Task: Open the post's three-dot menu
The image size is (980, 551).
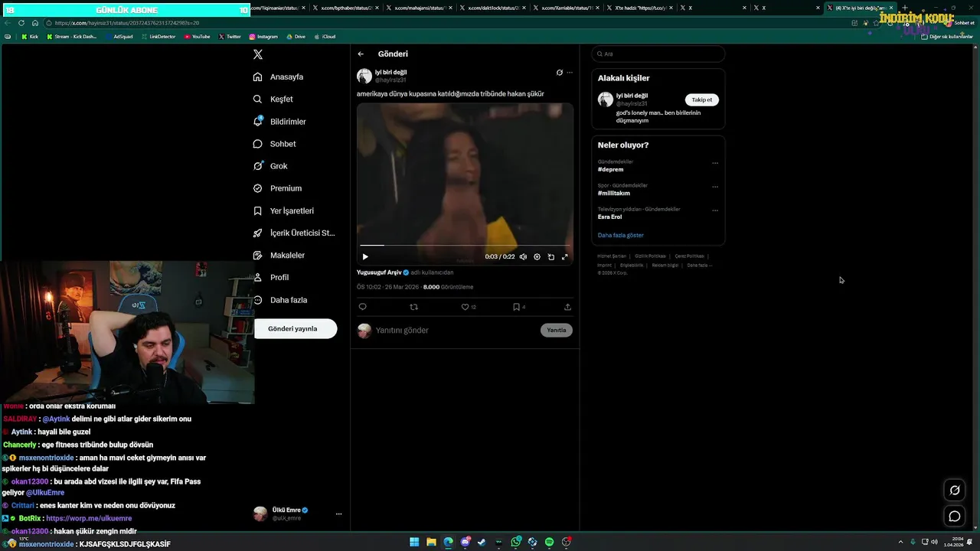Action: (x=570, y=73)
